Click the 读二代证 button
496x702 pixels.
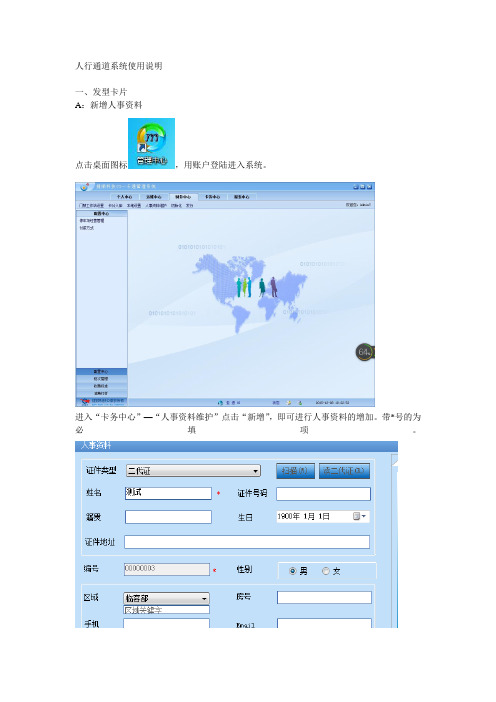click(344, 471)
